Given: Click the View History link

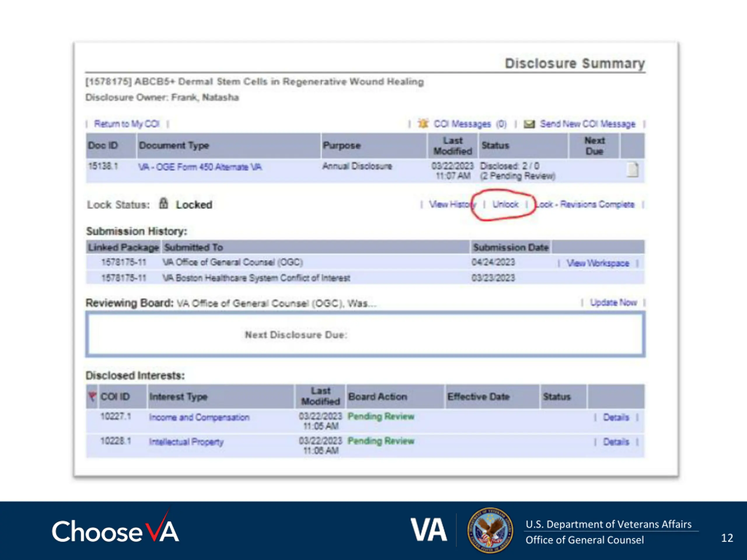Looking at the screenshot, I should click(x=453, y=204).
